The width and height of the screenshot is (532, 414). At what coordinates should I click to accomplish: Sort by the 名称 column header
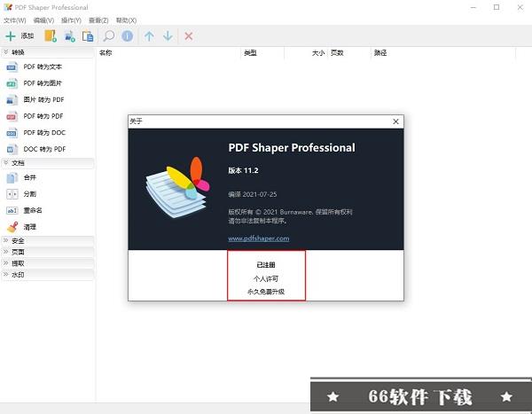pyautogui.click(x=168, y=53)
